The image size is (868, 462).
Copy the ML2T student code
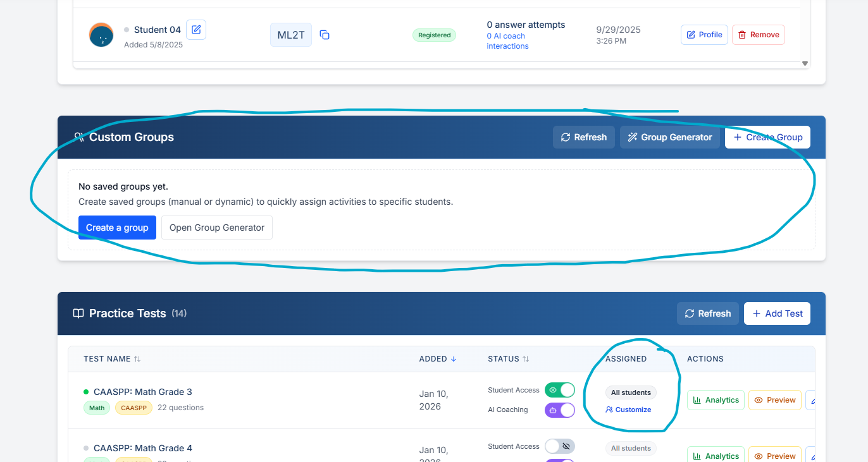coord(325,35)
